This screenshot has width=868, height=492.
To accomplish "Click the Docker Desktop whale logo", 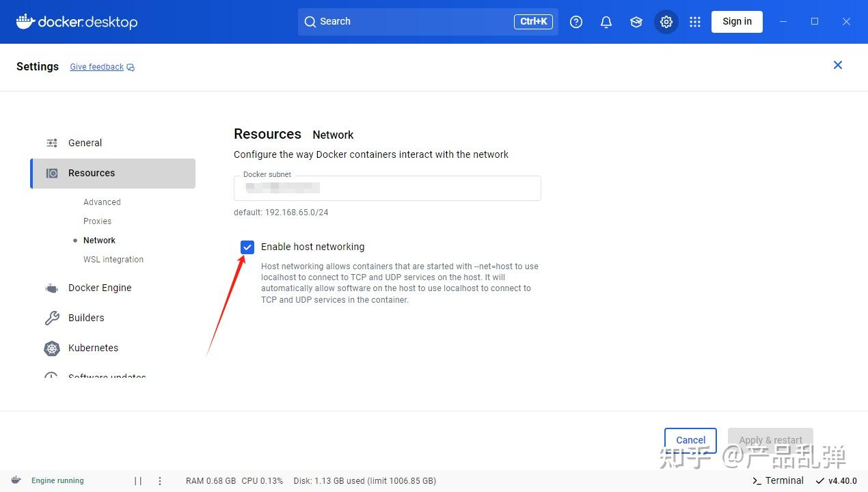I will pyautogui.click(x=77, y=22).
